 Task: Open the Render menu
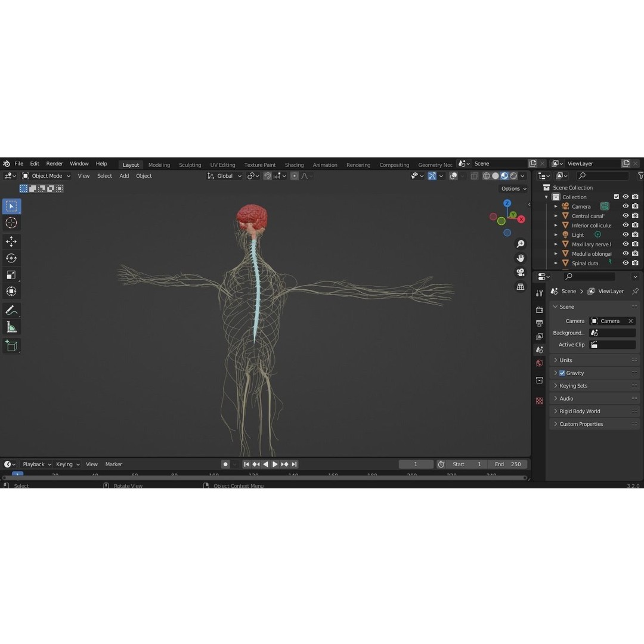point(54,163)
